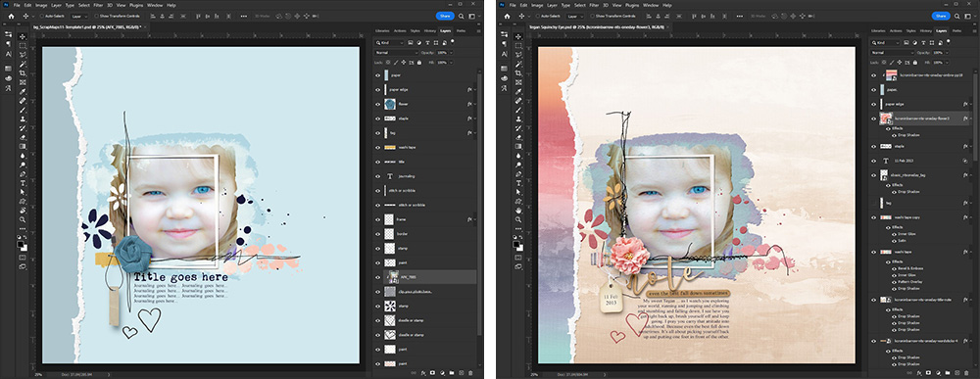Viewport: 980px width, 379px height.
Task: Click Add layer style fx in right window
Action: click(919, 373)
